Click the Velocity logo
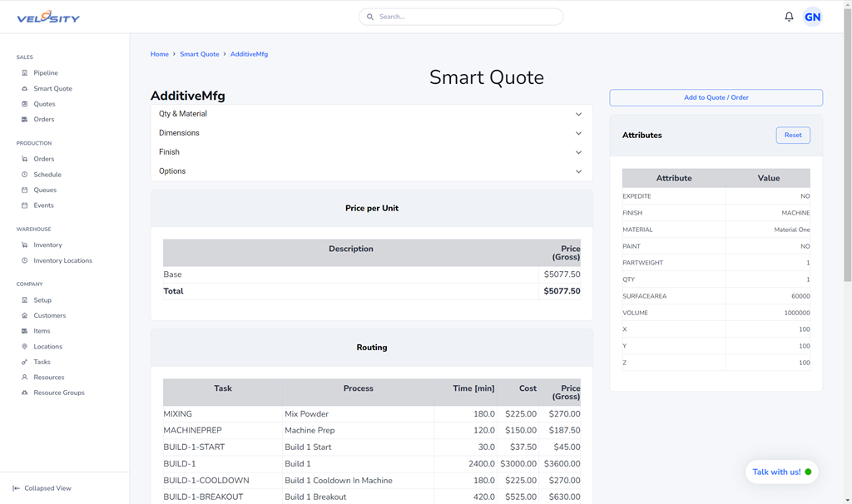Viewport: 852px width, 504px height. 48,17
